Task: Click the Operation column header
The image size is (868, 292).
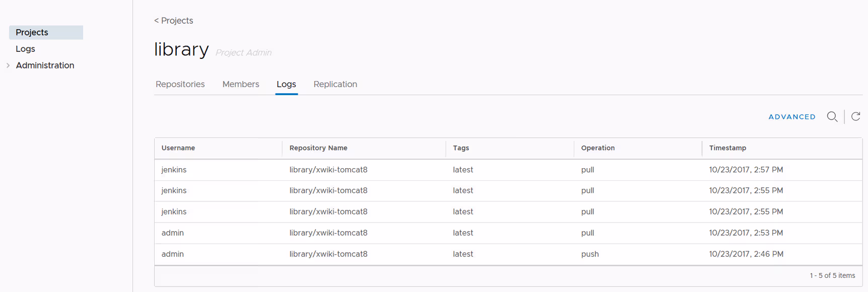Action: pyautogui.click(x=598, y=148)
